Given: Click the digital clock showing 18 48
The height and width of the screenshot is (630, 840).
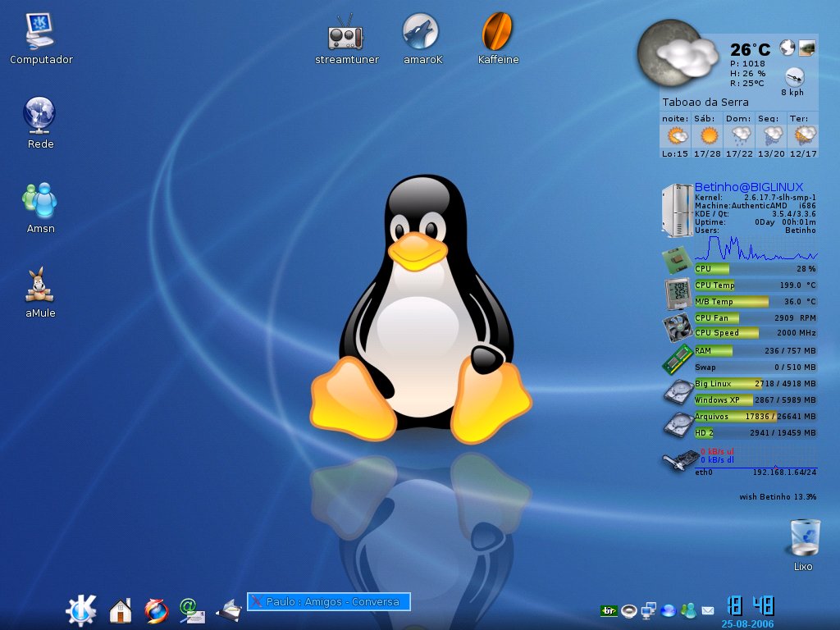Looking at the screenshot, I should 750,606.
